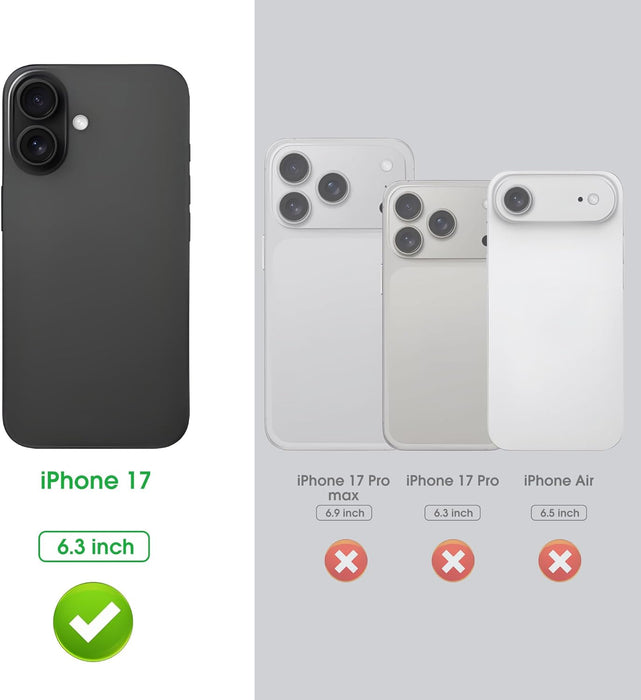Click the white iPhone Air phone image

click(x=555, y=311)
